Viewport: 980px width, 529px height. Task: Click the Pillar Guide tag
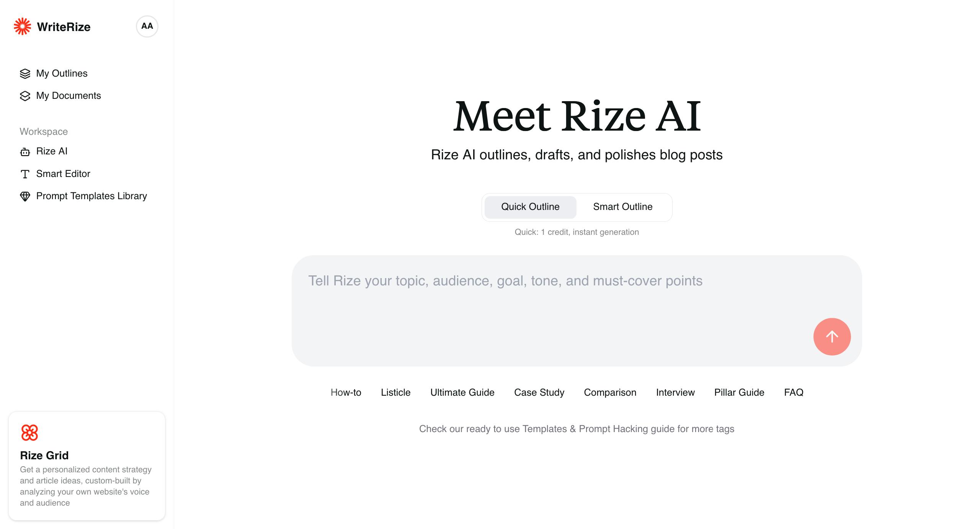[739, 392]
